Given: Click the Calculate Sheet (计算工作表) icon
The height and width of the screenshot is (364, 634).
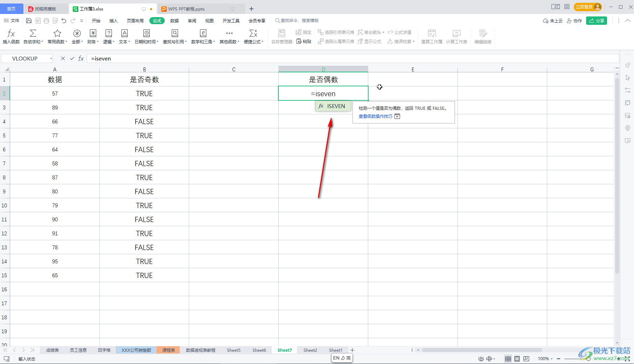Looking at the screenshot, I should point(457,37).
